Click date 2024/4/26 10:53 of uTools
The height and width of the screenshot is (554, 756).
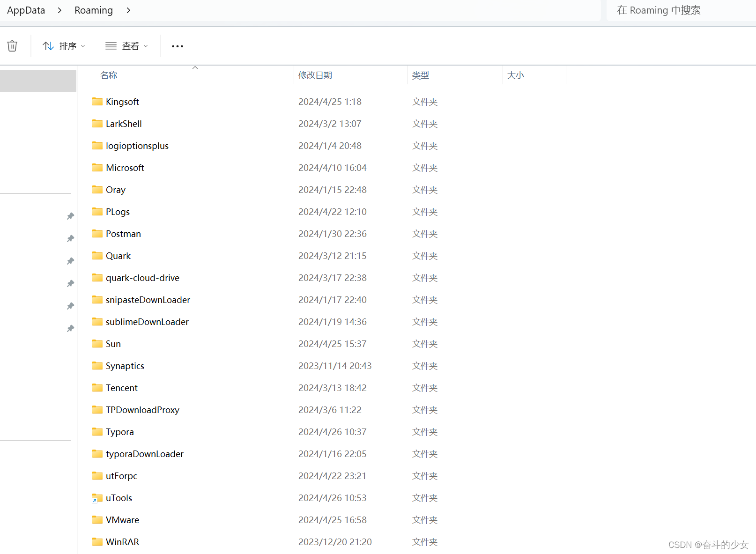point(333,498)
